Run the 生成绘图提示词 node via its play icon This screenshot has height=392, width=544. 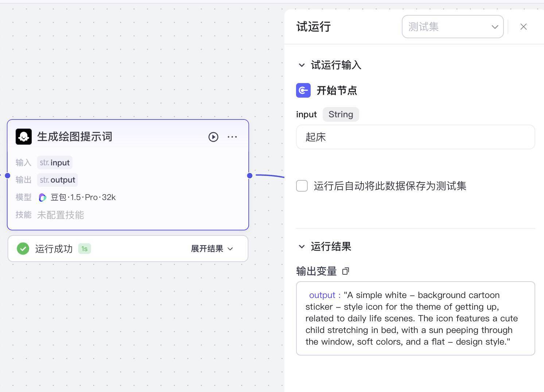[213, 137]
